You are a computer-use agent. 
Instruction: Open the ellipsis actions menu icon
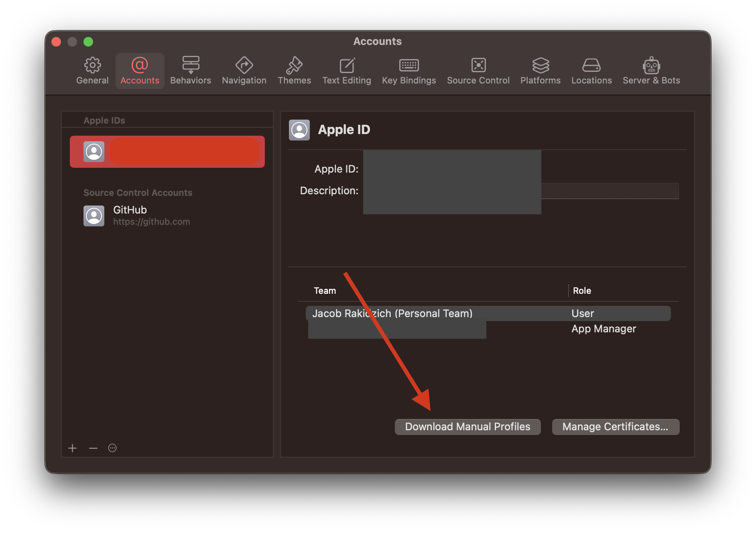point(112,448)
